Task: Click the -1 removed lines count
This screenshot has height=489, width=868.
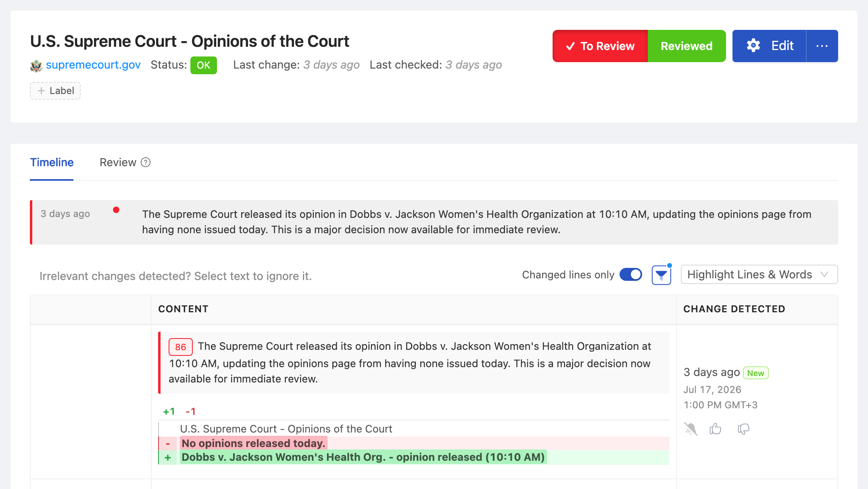Action: coord(191,412)
